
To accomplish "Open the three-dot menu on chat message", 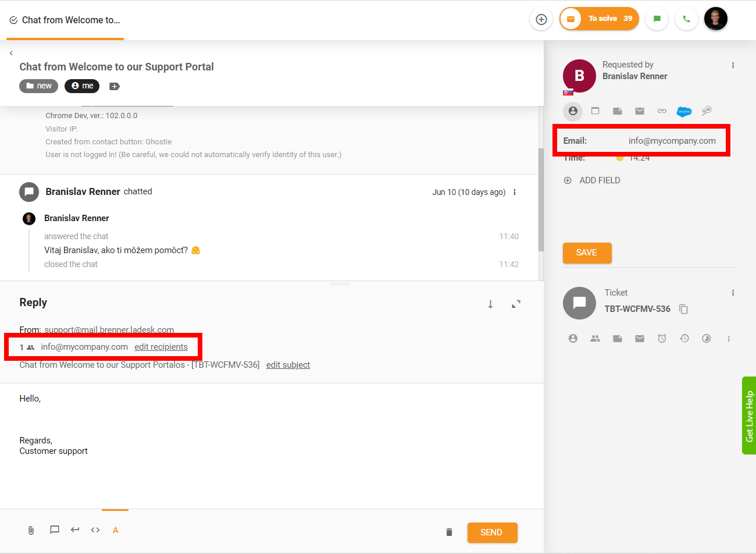I will (515, 192).
